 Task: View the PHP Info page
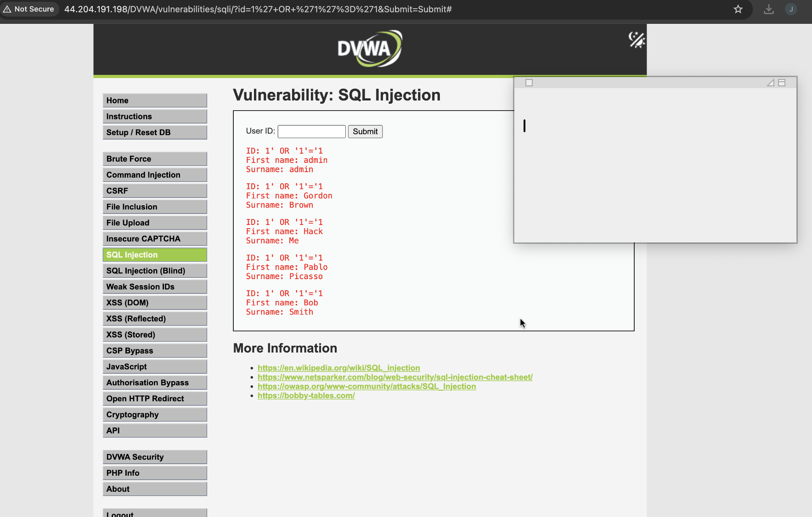tap(155, 473)
